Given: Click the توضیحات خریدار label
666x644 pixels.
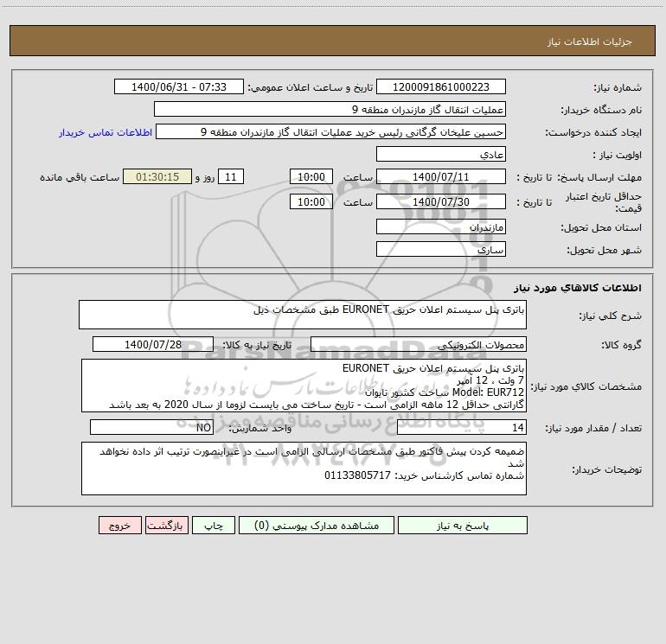Looking at the screenshot, I should click(607, 469).
